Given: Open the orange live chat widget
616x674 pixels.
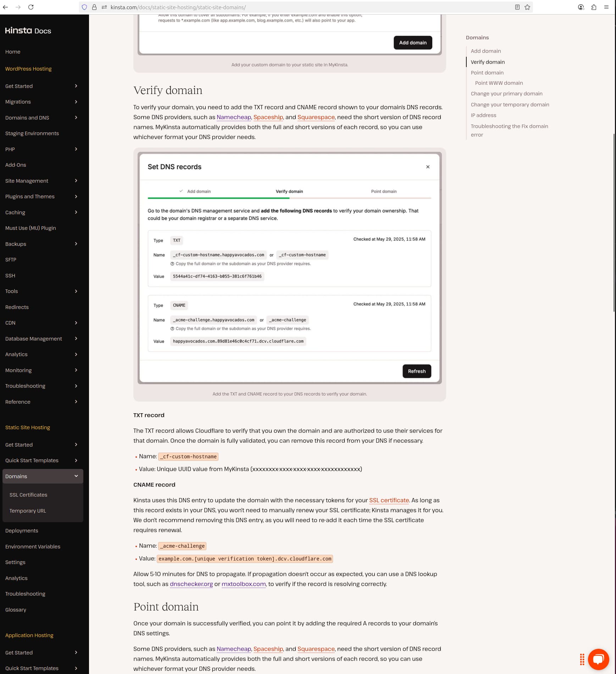Looking at the screenshot, I should click(x=598, y=659).
